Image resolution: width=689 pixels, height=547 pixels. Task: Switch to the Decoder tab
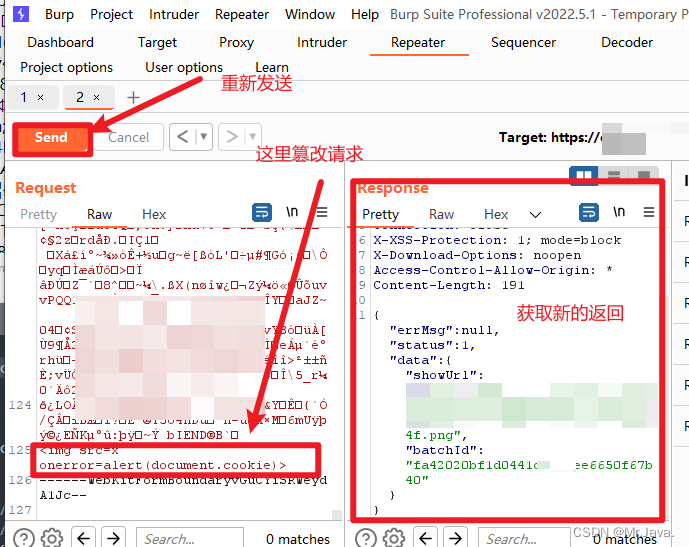[x=627, y=42]
